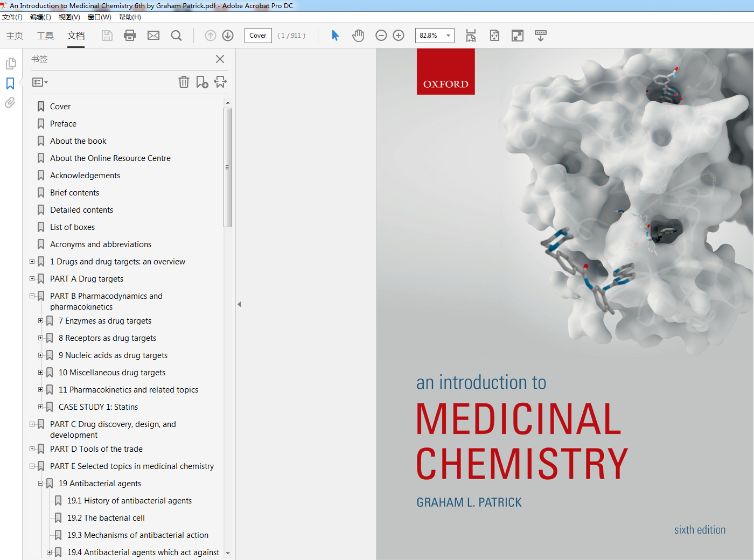
Task: Expand CASE STUDY 1: Statins
Action: coord(40,407)
